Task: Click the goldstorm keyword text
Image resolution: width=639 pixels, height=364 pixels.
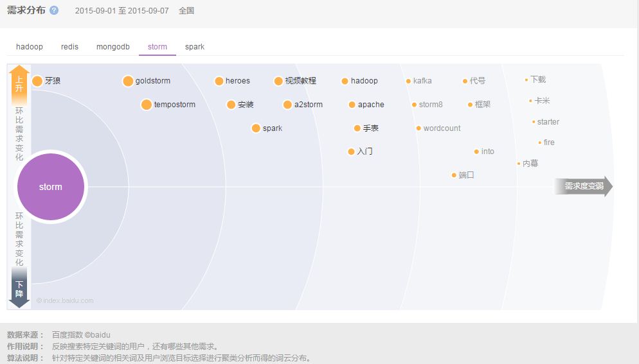Action: [x=153, y=81]
